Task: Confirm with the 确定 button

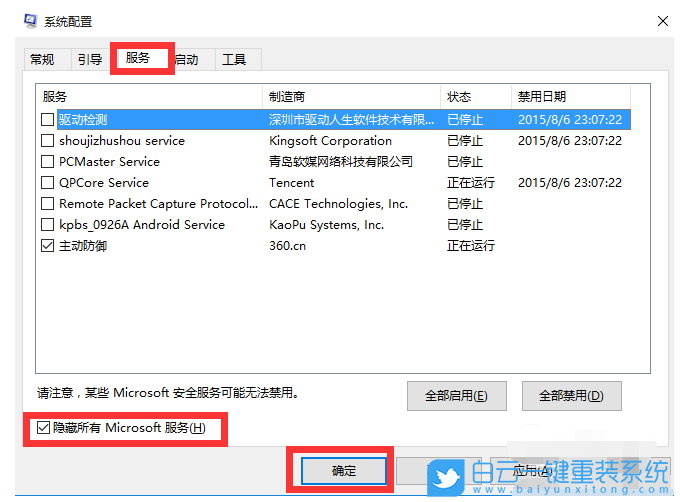Action: click(x=343, y=471)
